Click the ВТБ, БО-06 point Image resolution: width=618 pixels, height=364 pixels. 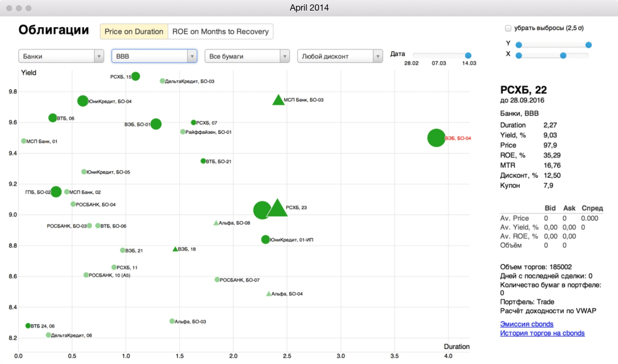click(98, 225)
